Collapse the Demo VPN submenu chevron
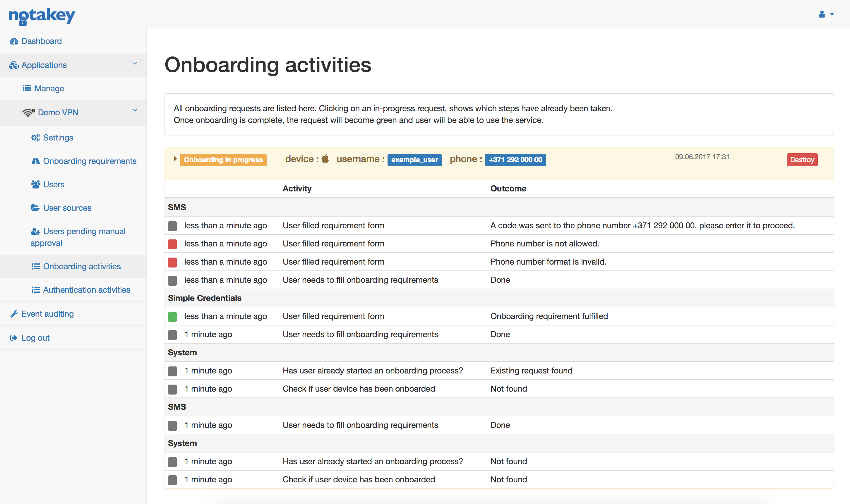The height and width of the screenshot is (504, 850). (135, 110)
